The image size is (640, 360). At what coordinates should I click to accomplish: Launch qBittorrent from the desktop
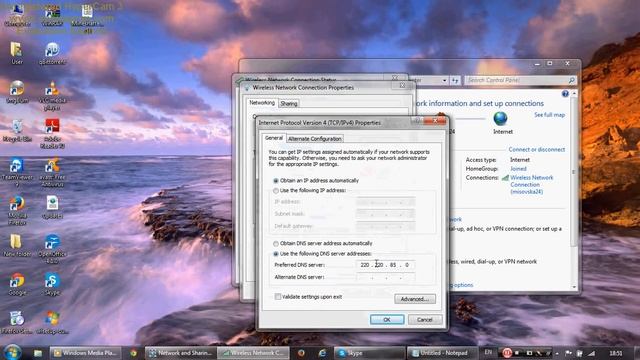(52, 53)
